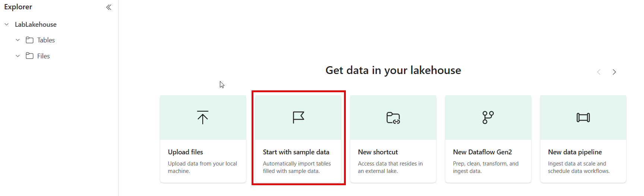Click the Dataflow Gen2 branch icon
This screenshot has width=644, height=196.
(x=488, y=118)
